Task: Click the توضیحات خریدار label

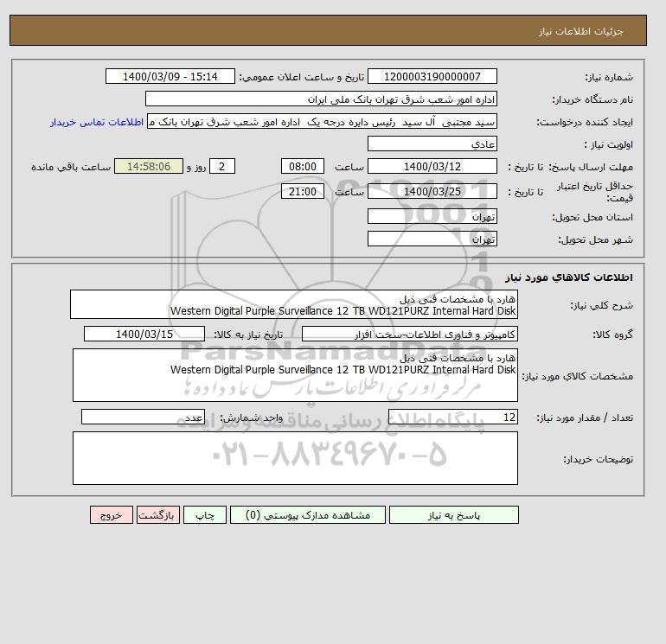Action: (x=598, y=459)
